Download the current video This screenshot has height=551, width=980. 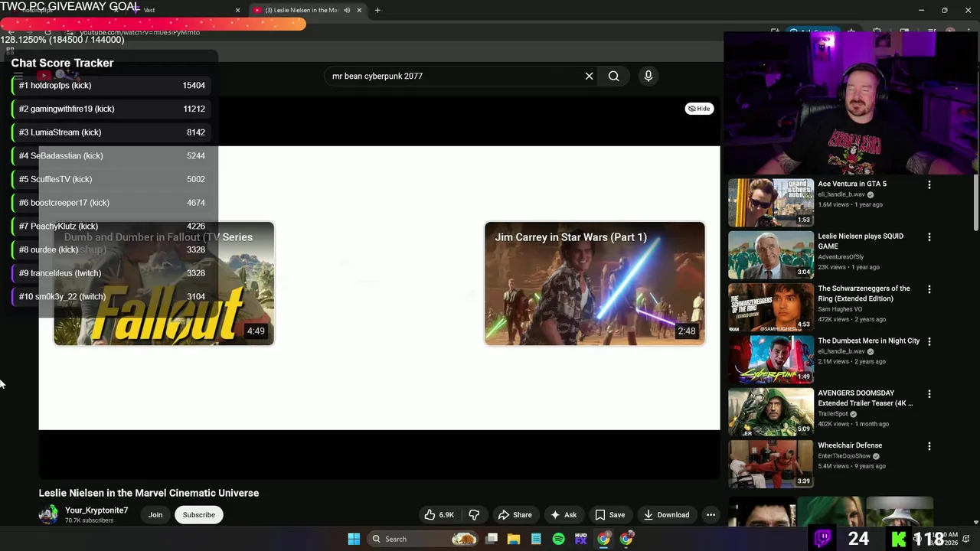667,515
